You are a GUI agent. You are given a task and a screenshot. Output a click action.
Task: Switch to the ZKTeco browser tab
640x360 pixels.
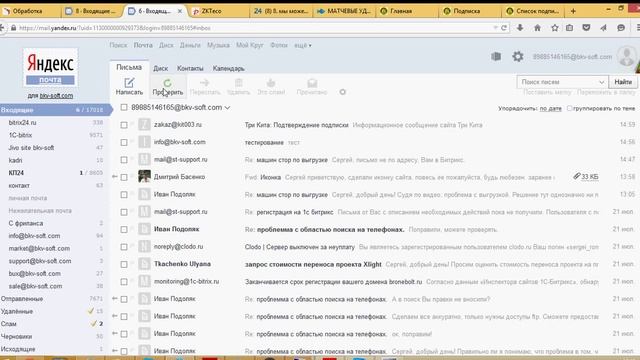click(x=218, y=11)
